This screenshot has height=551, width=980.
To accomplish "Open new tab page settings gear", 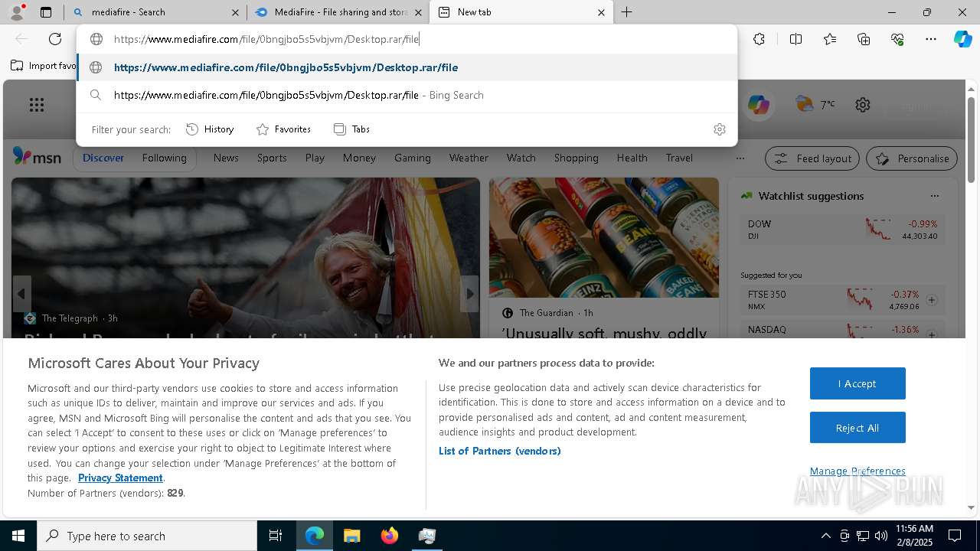I will tap(863, 105).
